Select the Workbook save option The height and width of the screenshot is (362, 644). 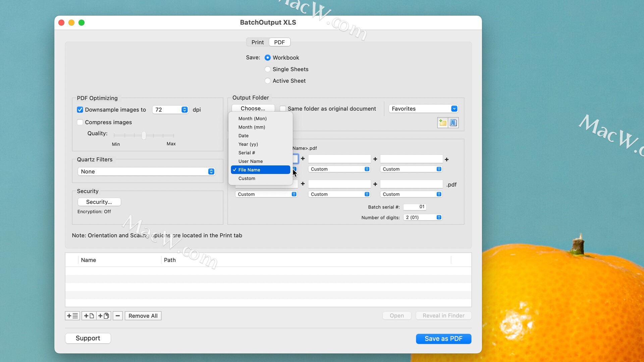[268, 58]
